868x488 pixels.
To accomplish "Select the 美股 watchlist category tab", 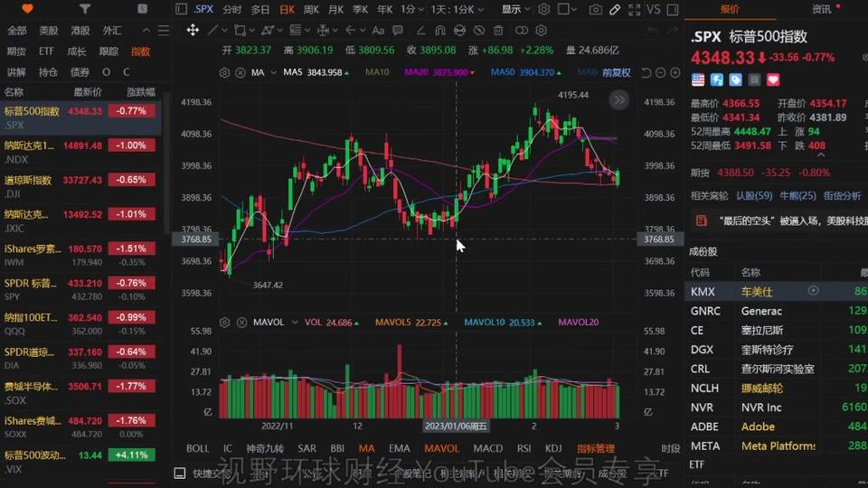I will click(x=48, y=31).
